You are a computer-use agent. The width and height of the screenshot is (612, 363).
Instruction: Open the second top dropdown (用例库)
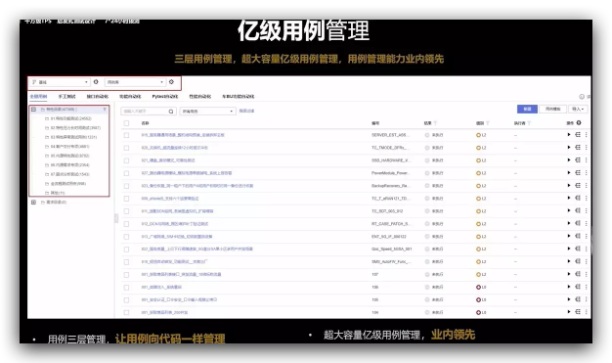[x=135, y=82]
